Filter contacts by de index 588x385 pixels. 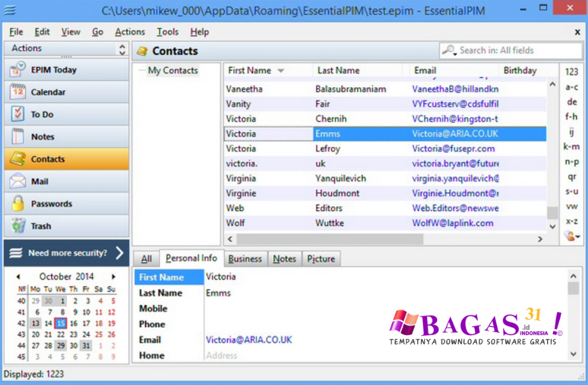click(571, 102)
